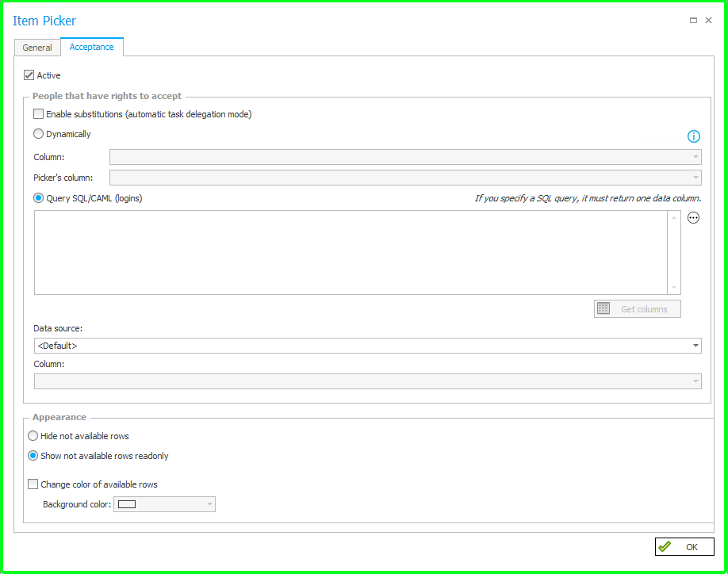Click the People that have rights to accept heading
The width and height of the screenshot is (728, 574).
[x=107, y=96]
